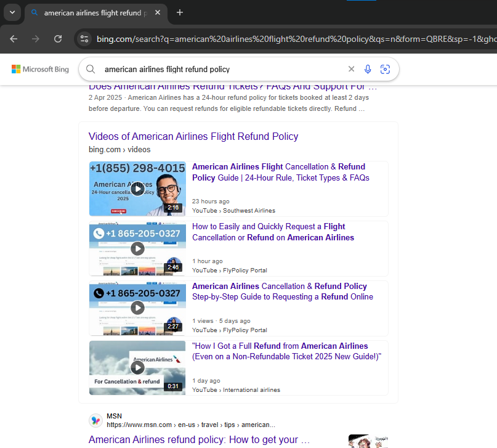Open MSN American Airlines refund policy article
497x448 pixels.
click(x=199, y=440)
